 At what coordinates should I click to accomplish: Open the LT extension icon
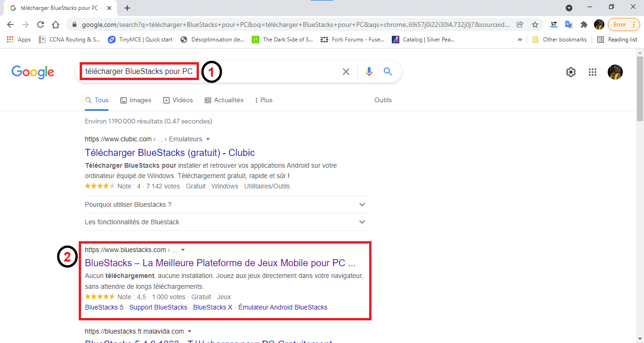click(x=554, y=24)
